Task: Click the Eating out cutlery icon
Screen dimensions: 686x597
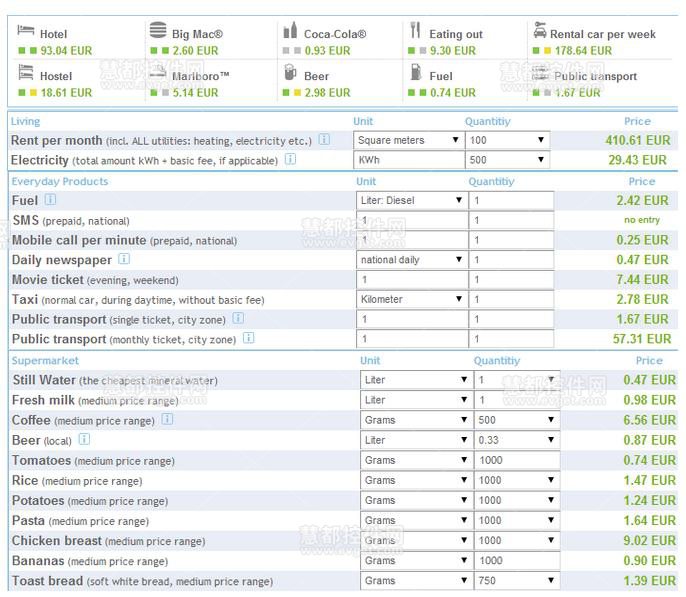Action: pyautogui.click(x=415, y=31)
